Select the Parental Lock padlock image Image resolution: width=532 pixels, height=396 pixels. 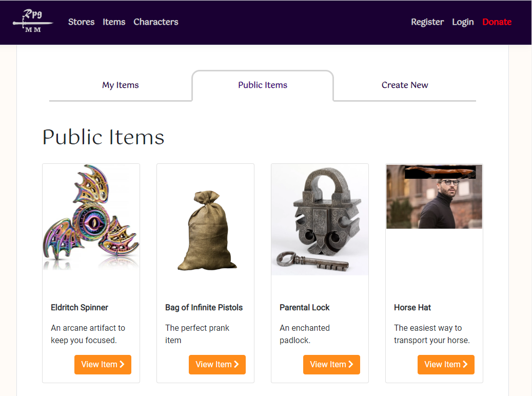(320, 220)
